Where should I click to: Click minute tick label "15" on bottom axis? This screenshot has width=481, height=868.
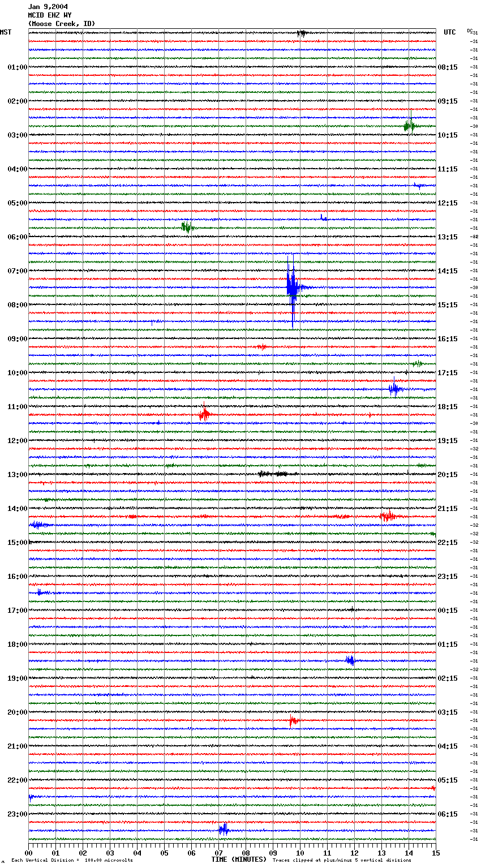click(x=436, y=853)
